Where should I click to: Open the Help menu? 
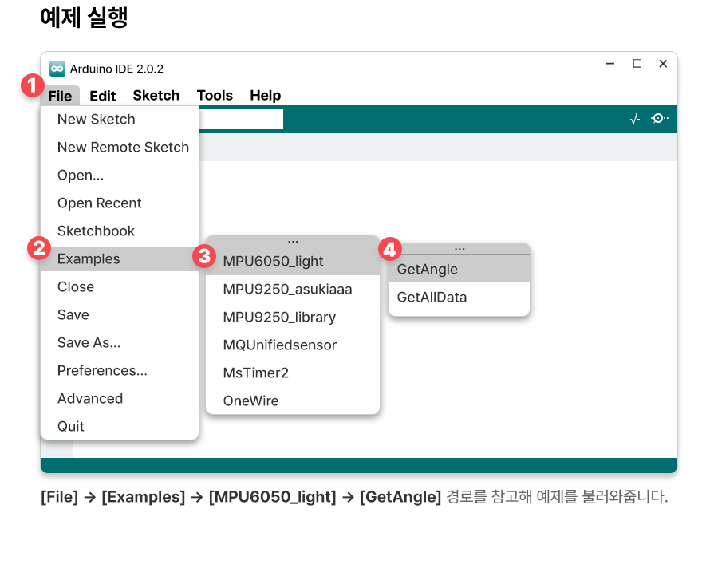pos(265,96)
